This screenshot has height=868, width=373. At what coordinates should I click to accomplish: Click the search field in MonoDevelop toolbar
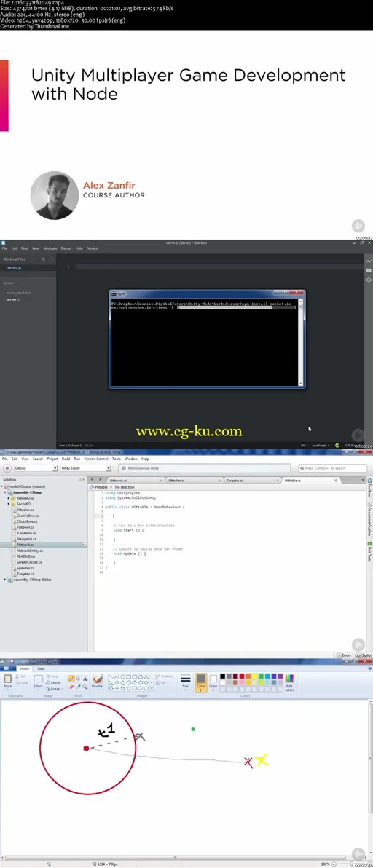click(x=333, y=467)
